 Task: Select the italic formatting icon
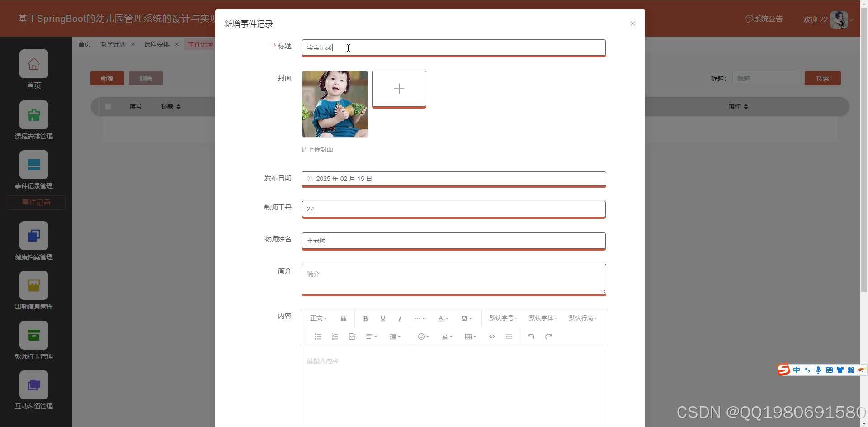point(400,318)
